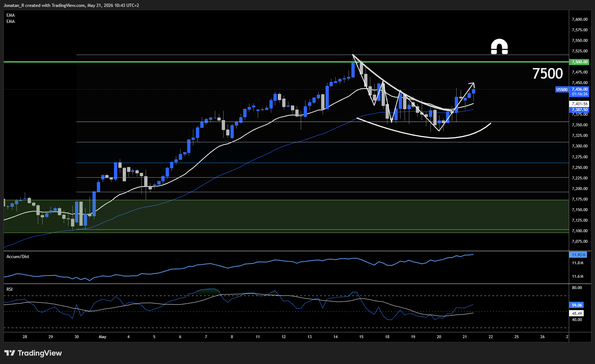Click the 25 date on time axis
595x364 pixels.
coord(516,337)
